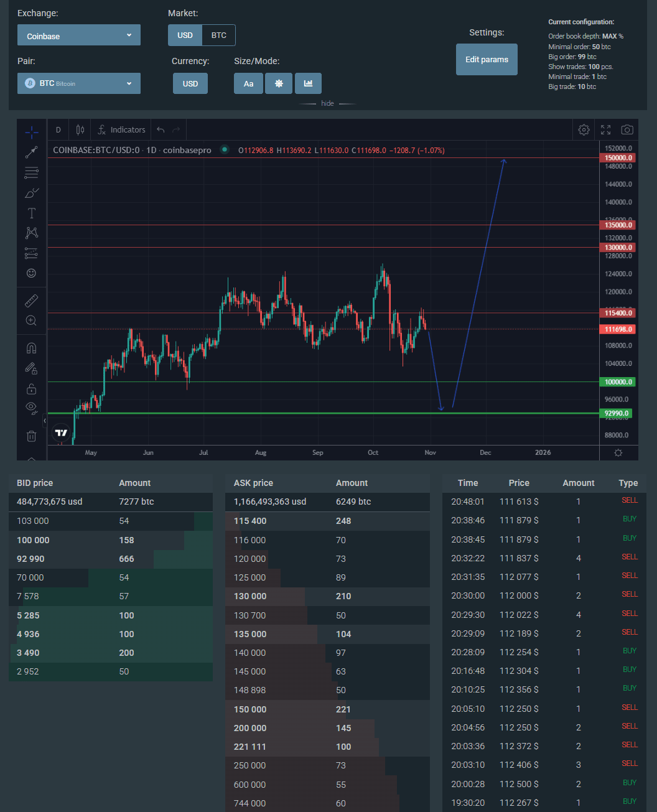This screenshot has height=812, width=657.
Task: Click the Edit params button
Action: coord(487,60)
